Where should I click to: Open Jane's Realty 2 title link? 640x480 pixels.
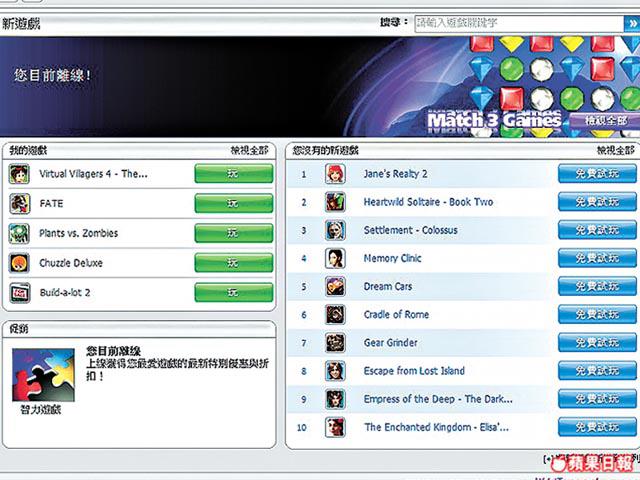coord(396,174)
